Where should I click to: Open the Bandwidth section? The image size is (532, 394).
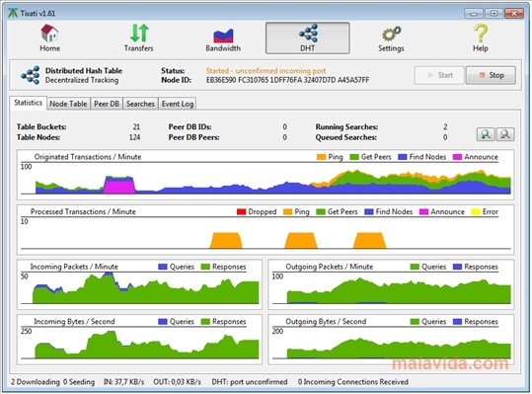point(223,38)
